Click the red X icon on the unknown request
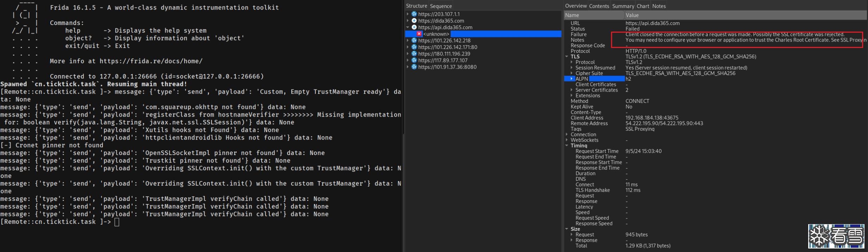This screenshot has height=252, width=868. click(x=419, y=34)
